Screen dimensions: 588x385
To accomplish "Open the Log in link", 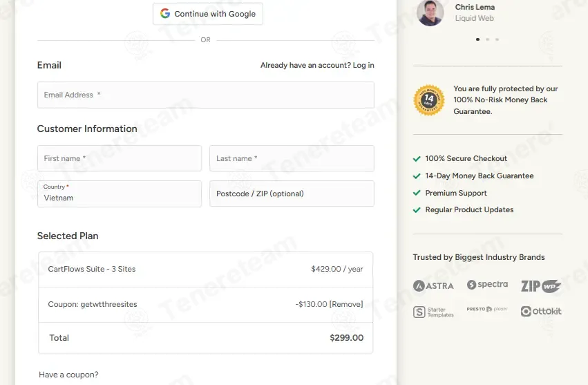I will pyautogui.click(x=363, y=65).
